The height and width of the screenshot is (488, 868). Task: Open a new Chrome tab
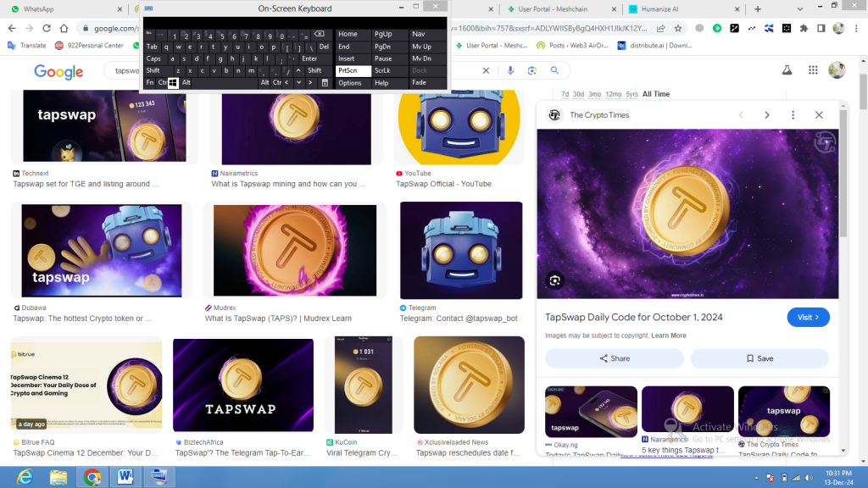click(x=758, y=8)
